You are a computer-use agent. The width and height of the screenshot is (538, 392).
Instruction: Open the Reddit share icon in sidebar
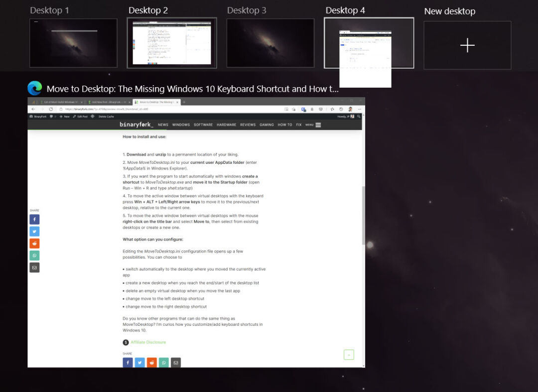click(x=34, y=243)
